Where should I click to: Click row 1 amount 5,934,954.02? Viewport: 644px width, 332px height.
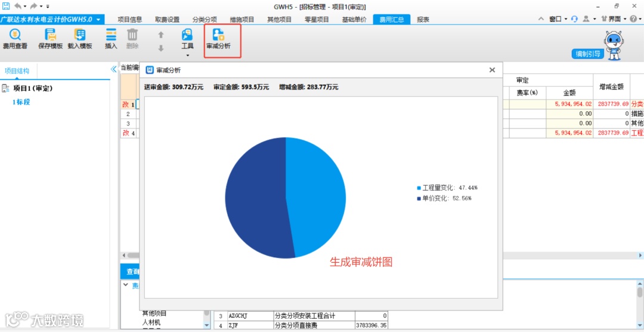point(569,104)
